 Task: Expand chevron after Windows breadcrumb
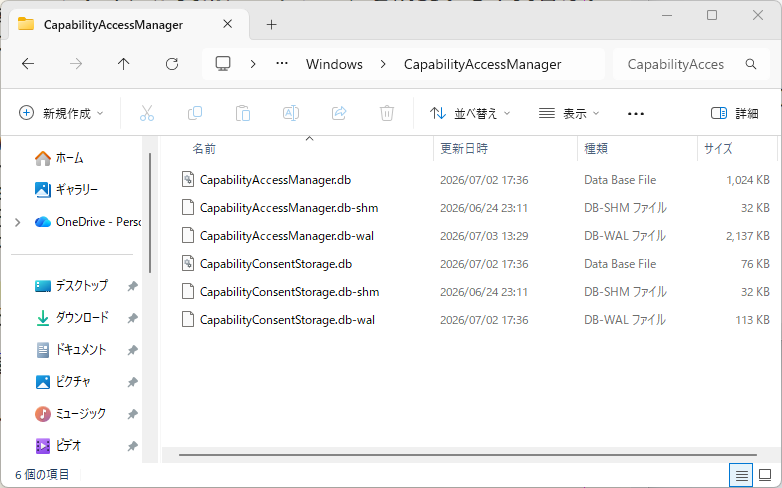pyautogui.click(x=383, y=64)
